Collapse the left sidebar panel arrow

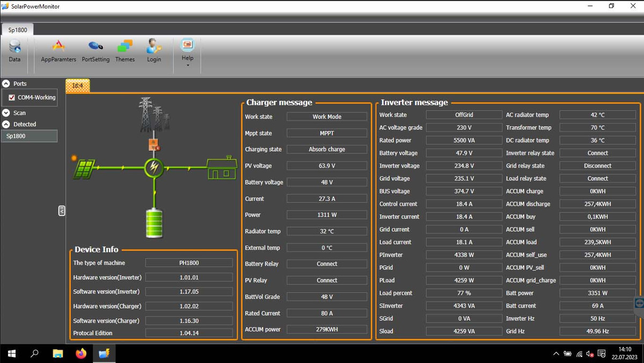coord(62,211)
